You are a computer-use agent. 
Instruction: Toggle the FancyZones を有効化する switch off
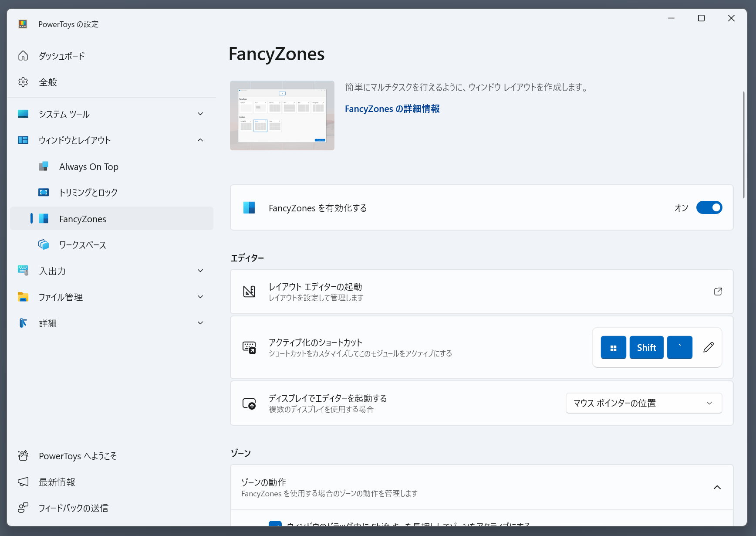[x=709, y=207]
